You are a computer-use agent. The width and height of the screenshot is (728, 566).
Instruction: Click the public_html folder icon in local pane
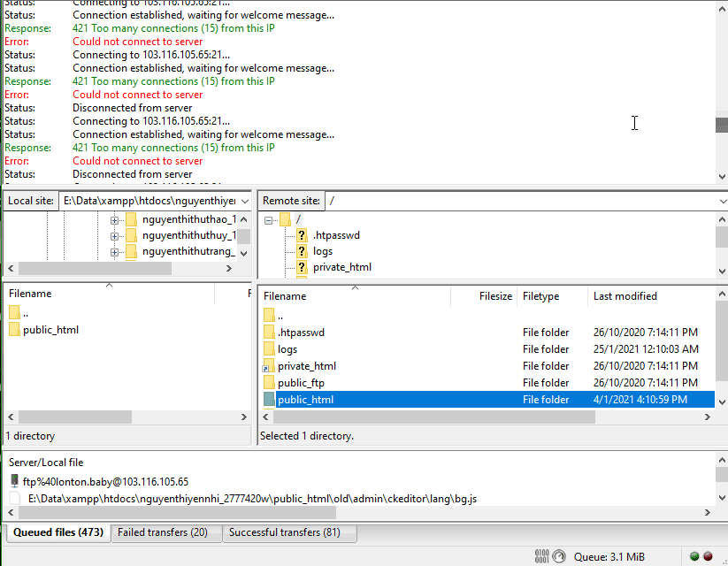point(14,329)
